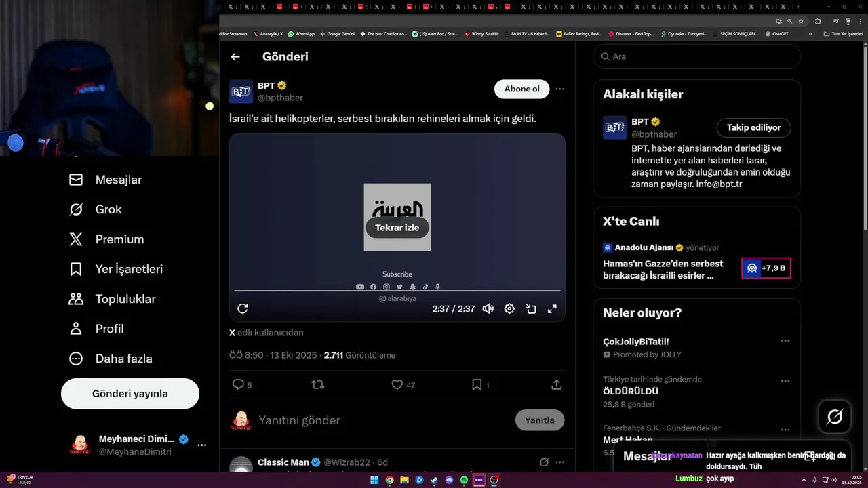
Task: Open more options on Classic Man reply
Action: 559,462
